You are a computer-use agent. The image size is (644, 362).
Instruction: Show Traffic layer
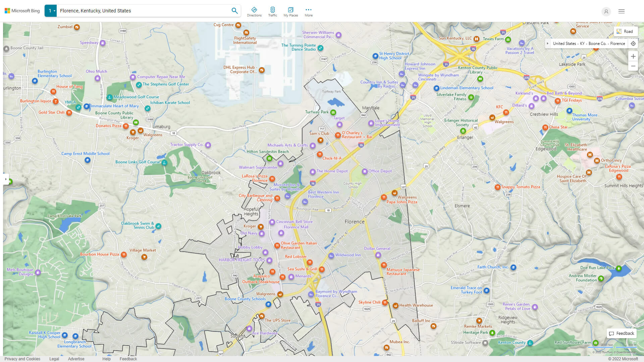pos(272,12)
